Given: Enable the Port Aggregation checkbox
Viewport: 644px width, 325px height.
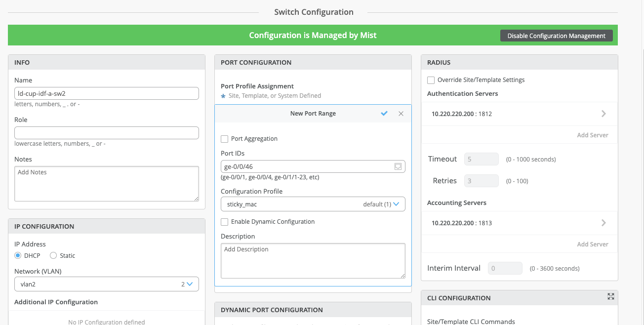Looking at the screenshot, I should coord(225,139).
